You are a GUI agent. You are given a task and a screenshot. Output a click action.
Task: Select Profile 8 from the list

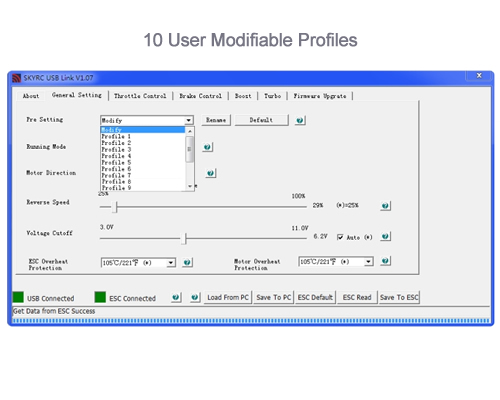click(x=143, y=182)
